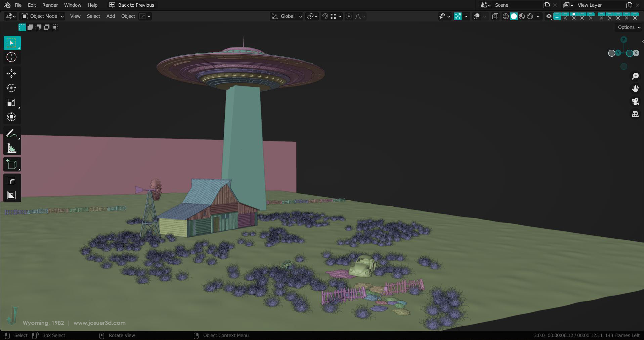This screenshot has height=340, width=644.
Task: Open viewport shading options dropdown
Action: coord(538,16)
